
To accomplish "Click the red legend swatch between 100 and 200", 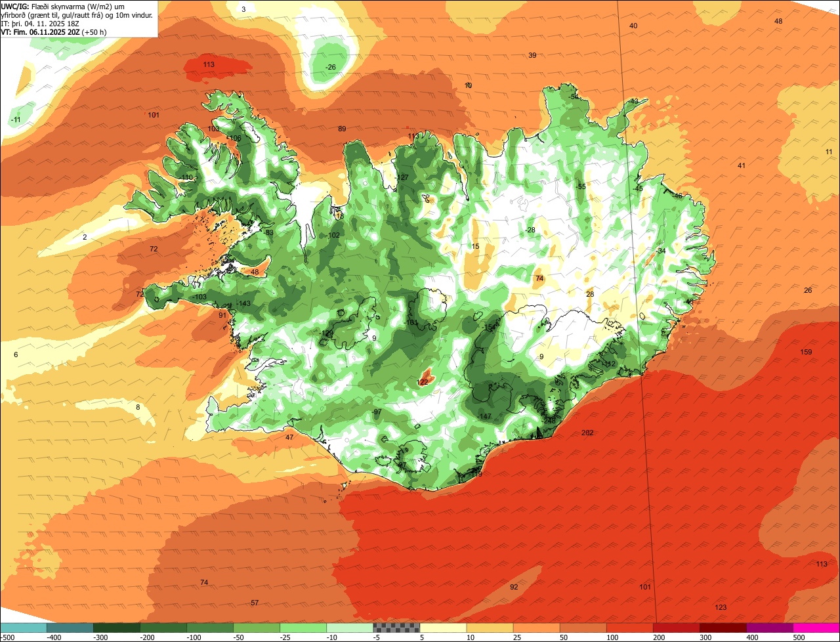I will coord(630,628).
